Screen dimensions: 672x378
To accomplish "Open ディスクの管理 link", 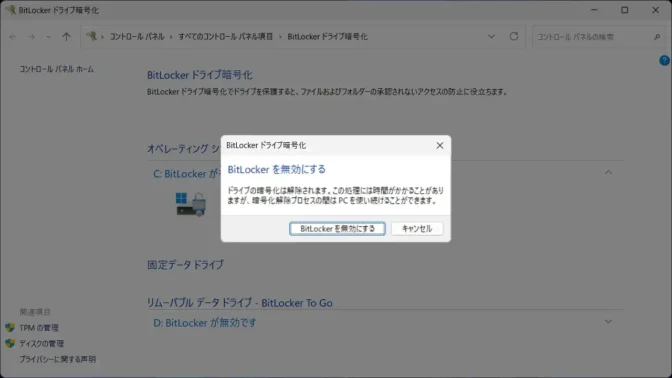I will [42, 344].
